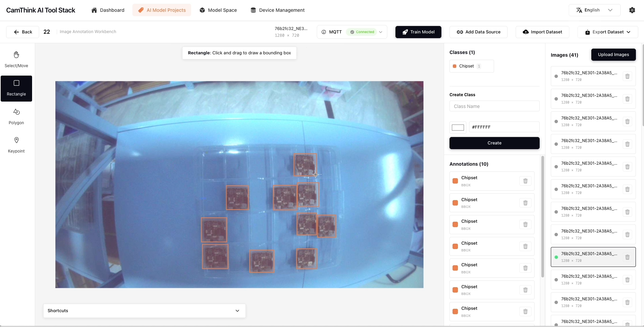Switch to Device Management
The width and height of the screenshot is (644, 327).
tap(277, 10)
